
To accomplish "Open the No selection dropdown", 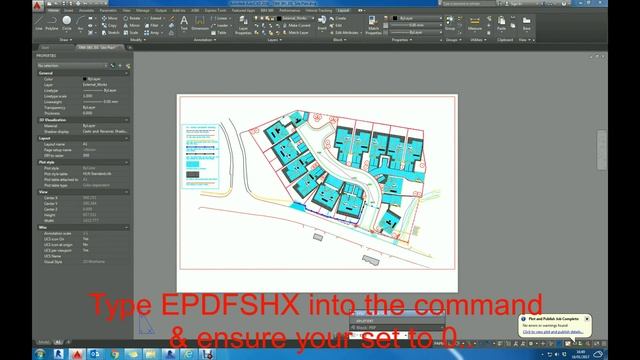I will 72,65.
